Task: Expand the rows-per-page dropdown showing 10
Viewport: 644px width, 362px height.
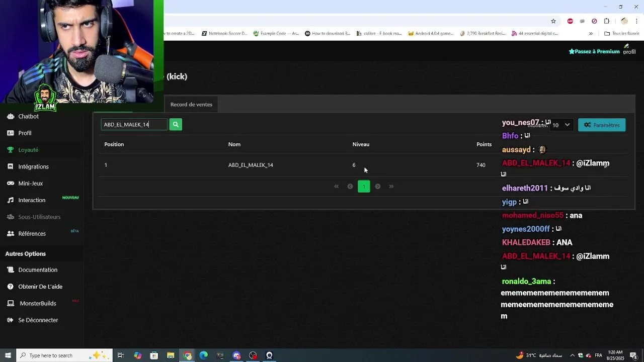Action: tap(561, 125)
